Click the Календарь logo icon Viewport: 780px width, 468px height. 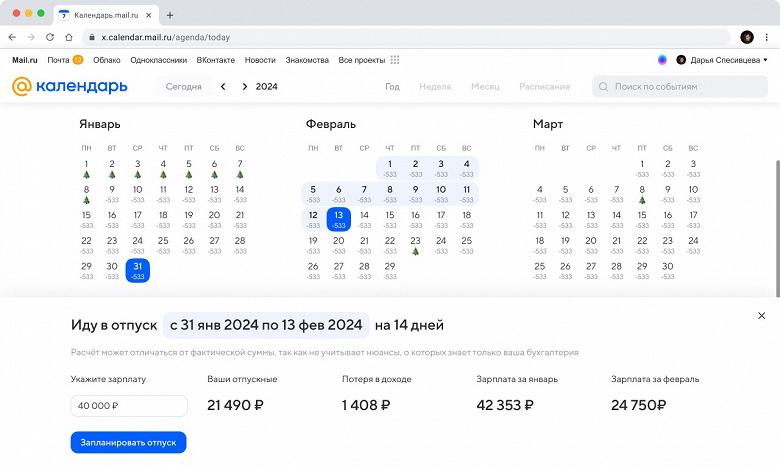pyautogui.click(x=22, y=86)
